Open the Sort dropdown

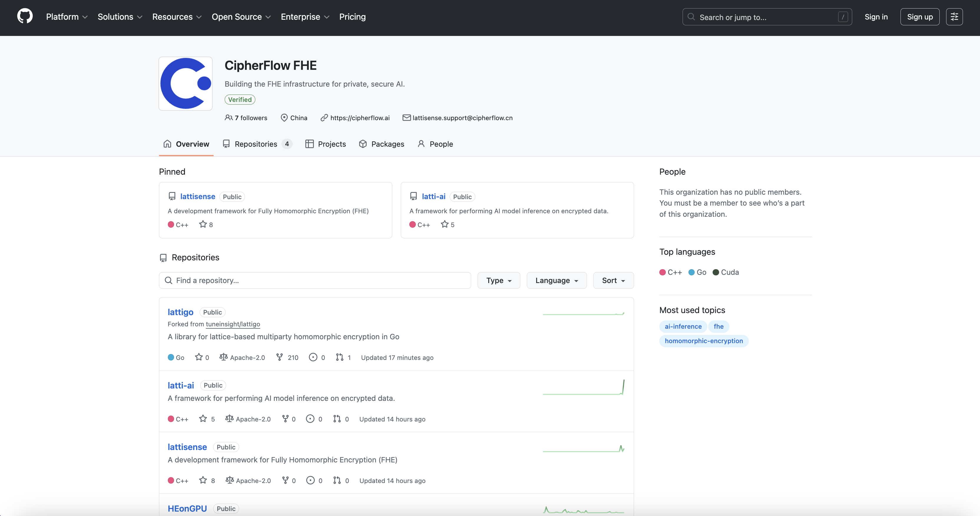613,280
